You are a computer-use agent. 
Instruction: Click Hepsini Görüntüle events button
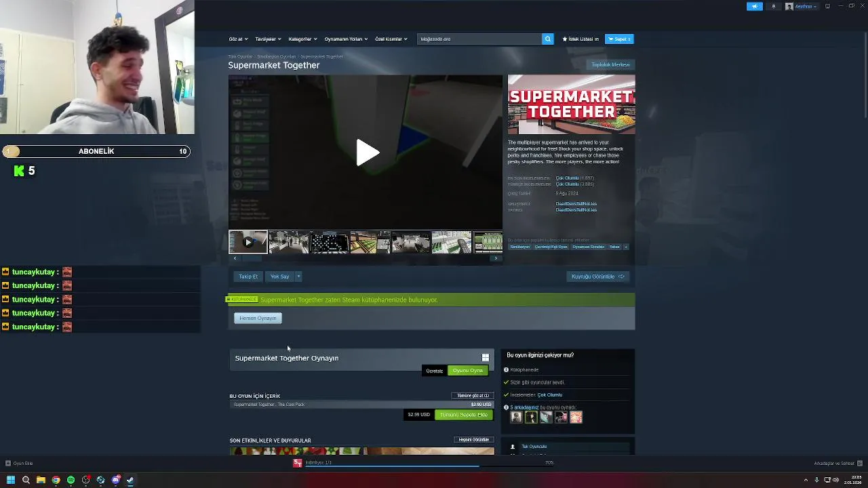coord(474,440)
